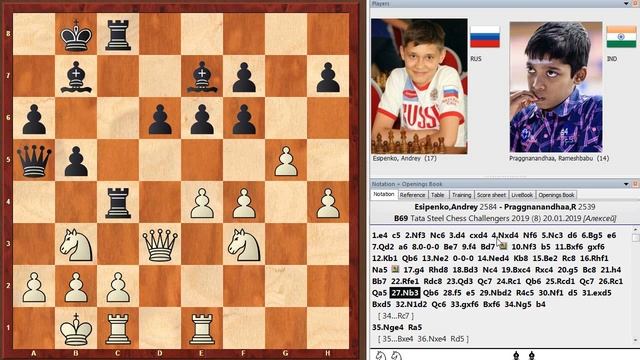Go to final move Ra5

click(415, 327)
